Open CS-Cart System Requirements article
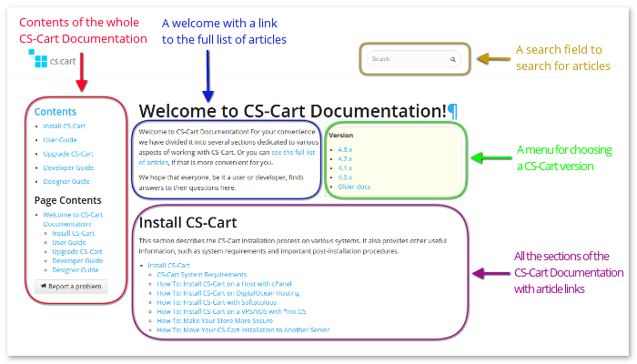This screenshot has width=637, height=364. [x=201, y=275]
